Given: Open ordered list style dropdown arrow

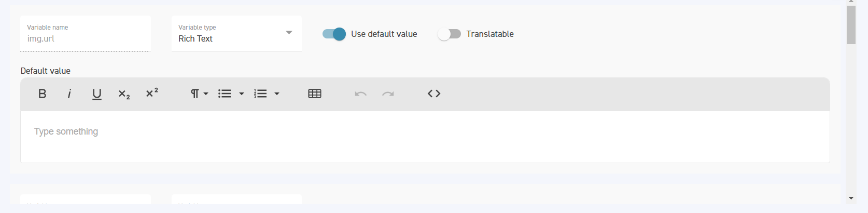Looking at the screenshot, I should 277,94.
